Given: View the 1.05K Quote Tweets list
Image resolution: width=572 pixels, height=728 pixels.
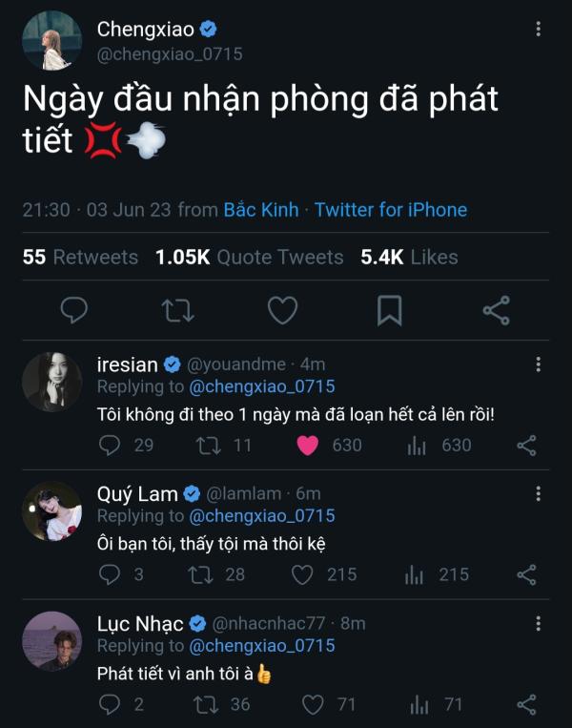Looking at the screenshot, I should 250,258.
